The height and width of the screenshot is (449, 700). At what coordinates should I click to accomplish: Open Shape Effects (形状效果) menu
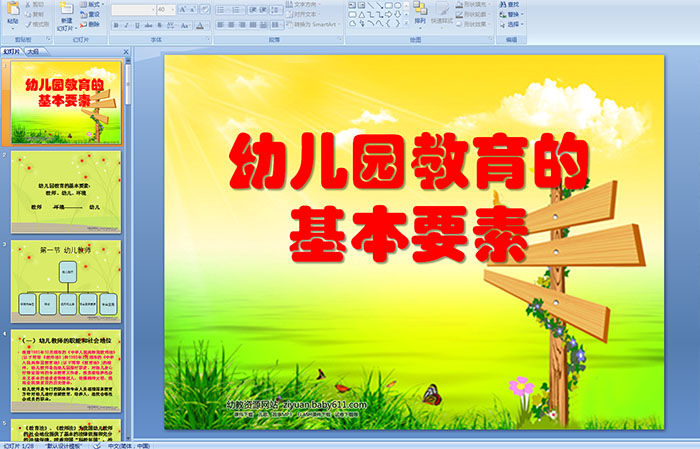(473, 24)
